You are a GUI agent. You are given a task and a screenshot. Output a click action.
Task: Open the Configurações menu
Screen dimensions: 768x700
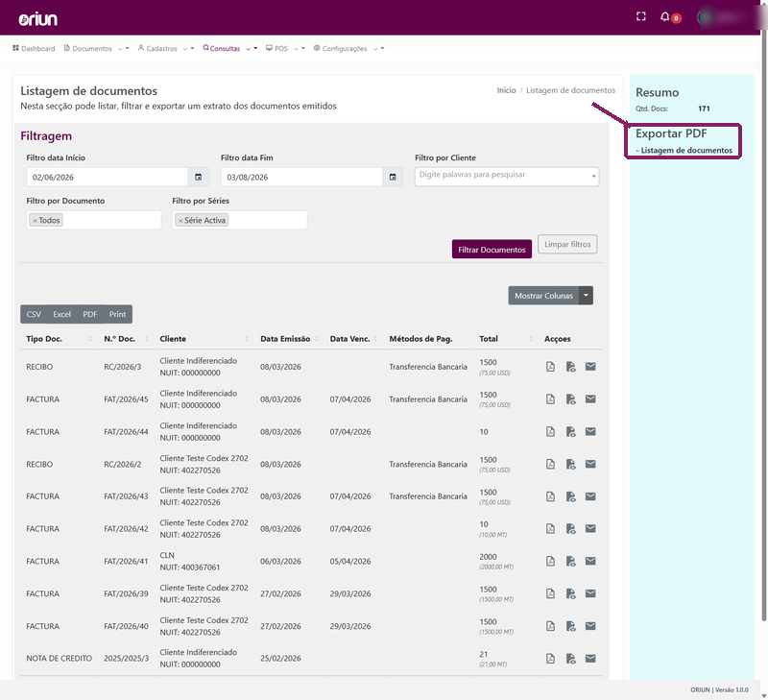348,49
